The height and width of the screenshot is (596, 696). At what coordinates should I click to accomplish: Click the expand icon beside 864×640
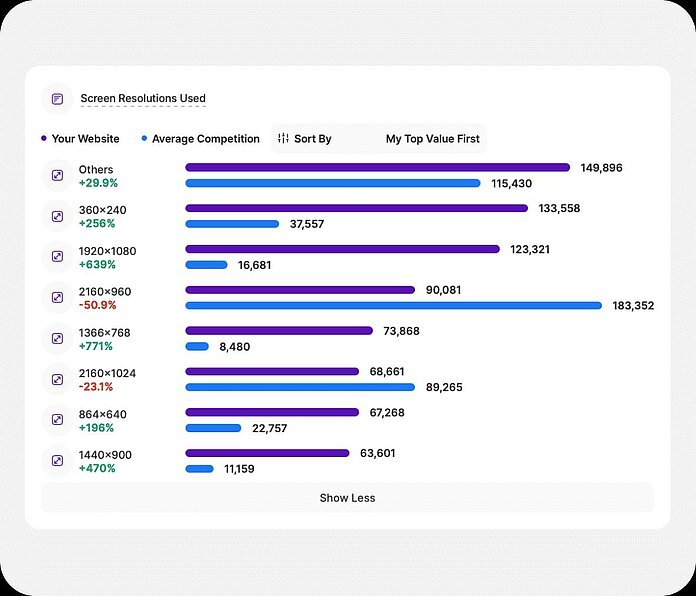(58, 421)
